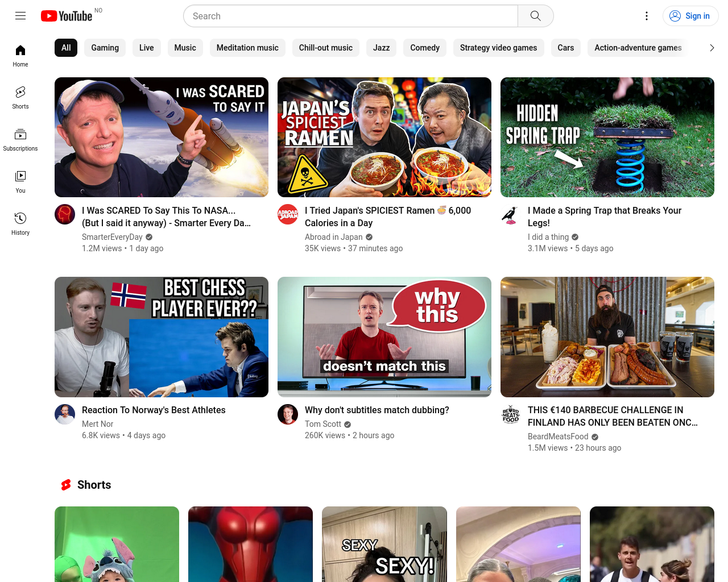Viewport: 728px width, 582px height.
Task: Open Best Chess Player Ever thumbnail
Action: point(162,336)
